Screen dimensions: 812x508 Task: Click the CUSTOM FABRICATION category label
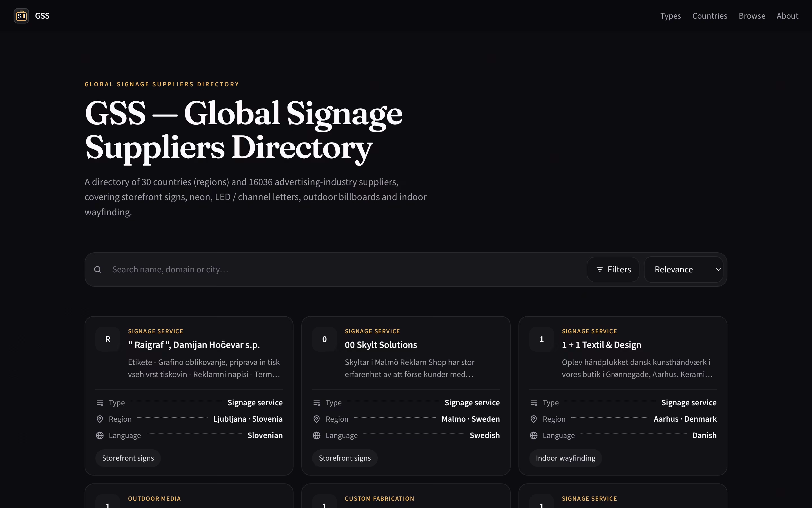coord(379,499)
